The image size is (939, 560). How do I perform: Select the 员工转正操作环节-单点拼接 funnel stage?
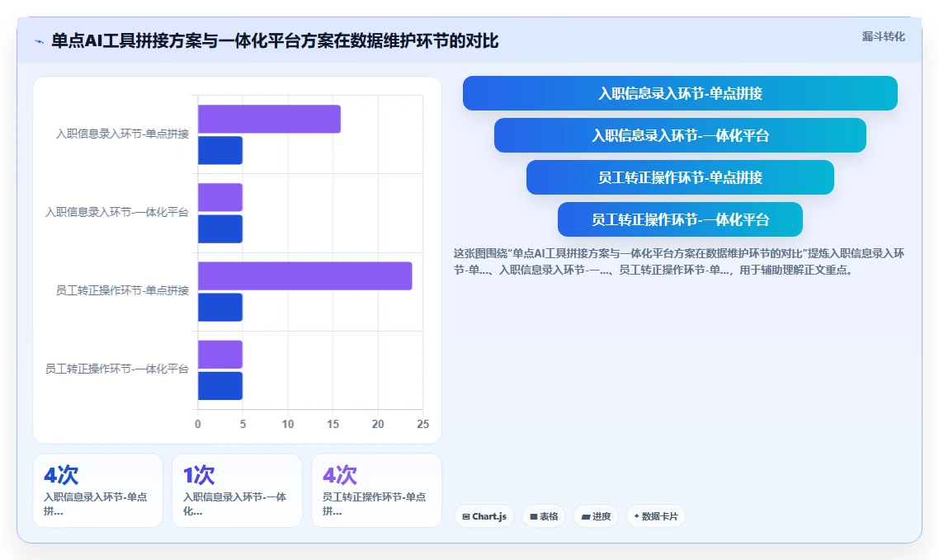(x=680, y=177)
